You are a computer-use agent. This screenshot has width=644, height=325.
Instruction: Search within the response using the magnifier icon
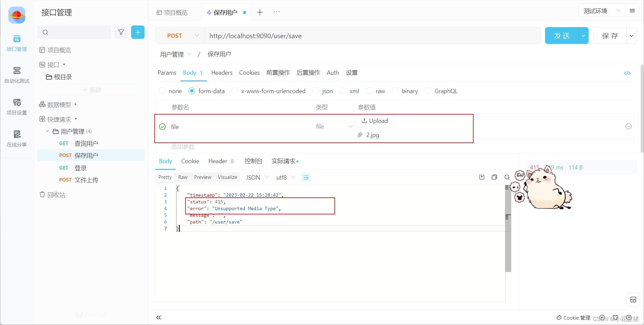coord(507,177)
